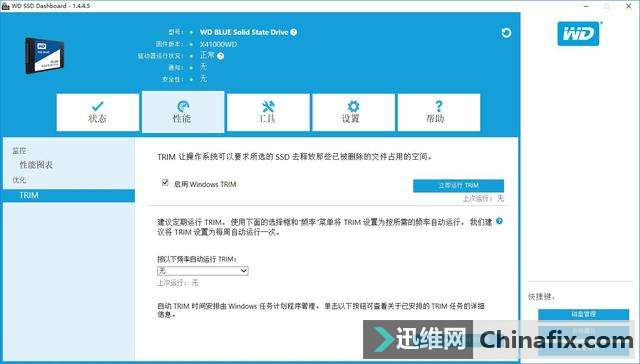Click the 立即运行 TRIM button

458,186
